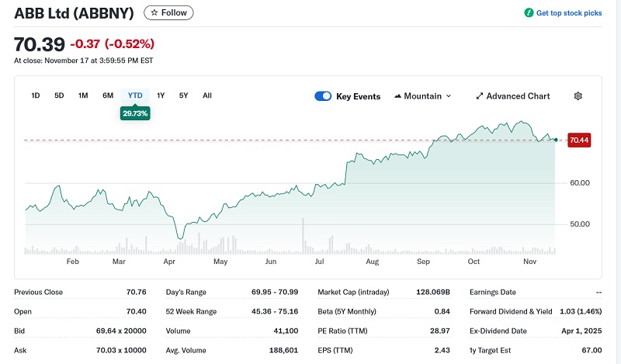Click the Apr x-axis month label

169,262
